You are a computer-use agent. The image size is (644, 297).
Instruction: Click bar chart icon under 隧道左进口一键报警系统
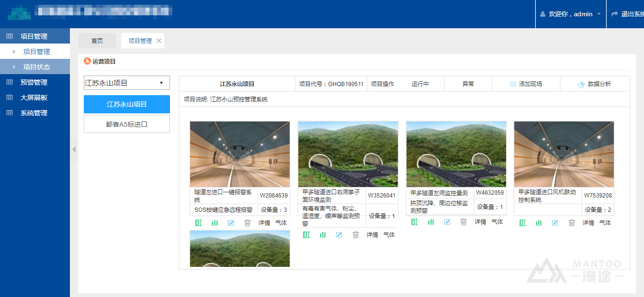[215, 223]
